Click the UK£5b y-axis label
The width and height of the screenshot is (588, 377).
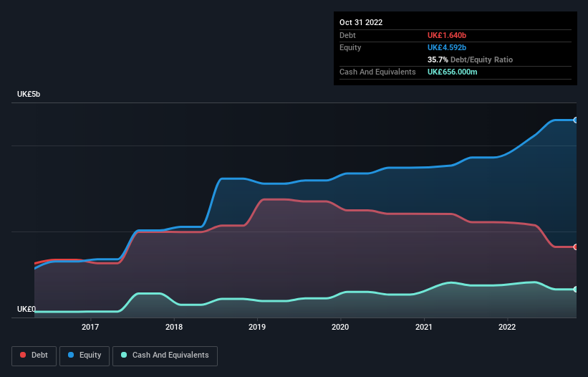point(29,94)
